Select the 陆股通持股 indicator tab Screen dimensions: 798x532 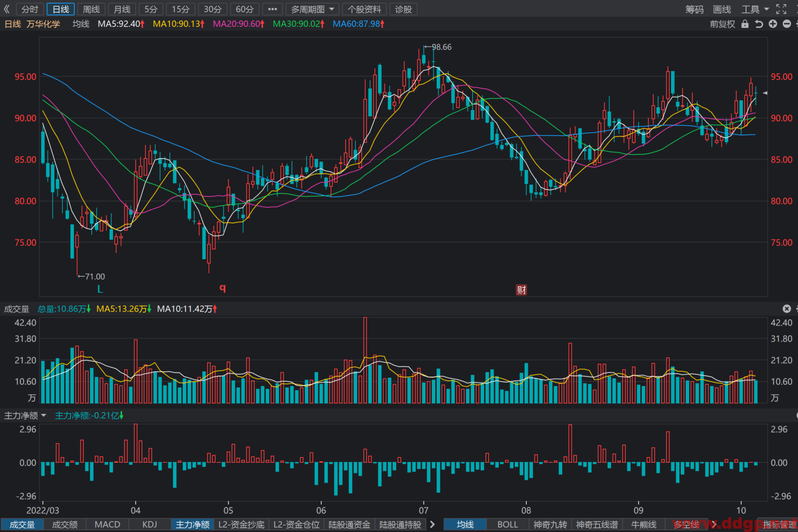click(x=400, y=525)
